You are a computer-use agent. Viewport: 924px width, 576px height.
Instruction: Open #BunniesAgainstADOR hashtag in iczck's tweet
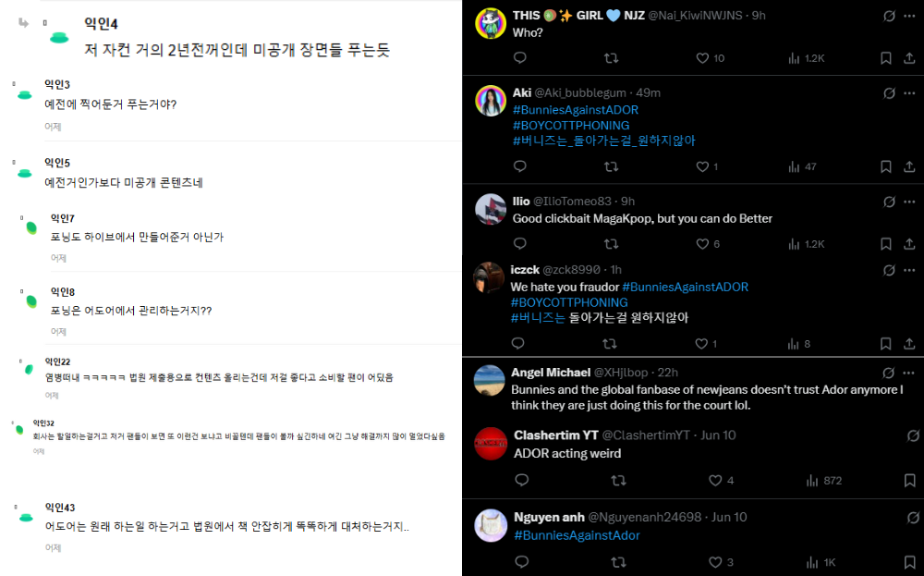[x=686, y=287]
